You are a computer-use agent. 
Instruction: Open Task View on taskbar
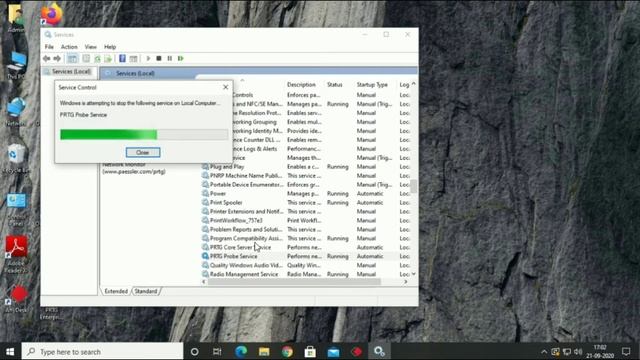[x=217, y=351]
